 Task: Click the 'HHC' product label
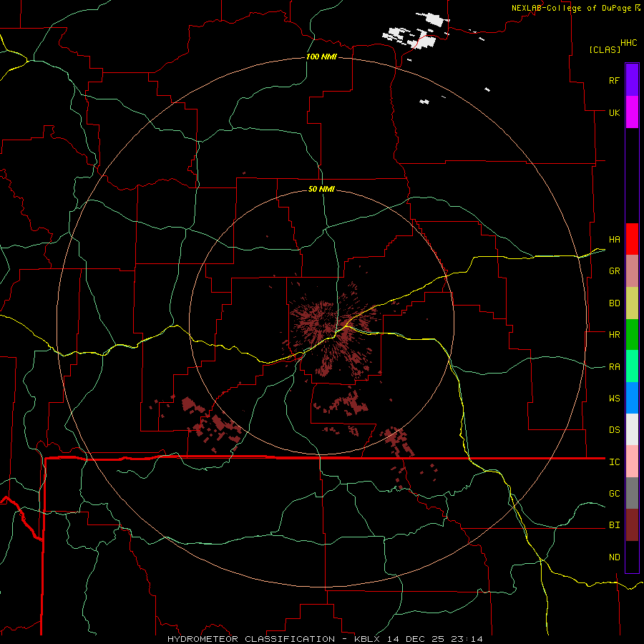[x=629, y=43]
